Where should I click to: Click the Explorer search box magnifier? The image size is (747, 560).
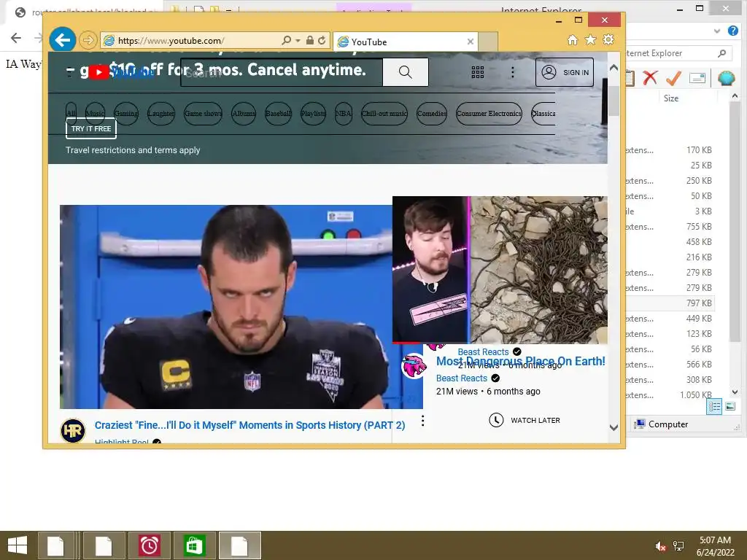pos(722,53)
